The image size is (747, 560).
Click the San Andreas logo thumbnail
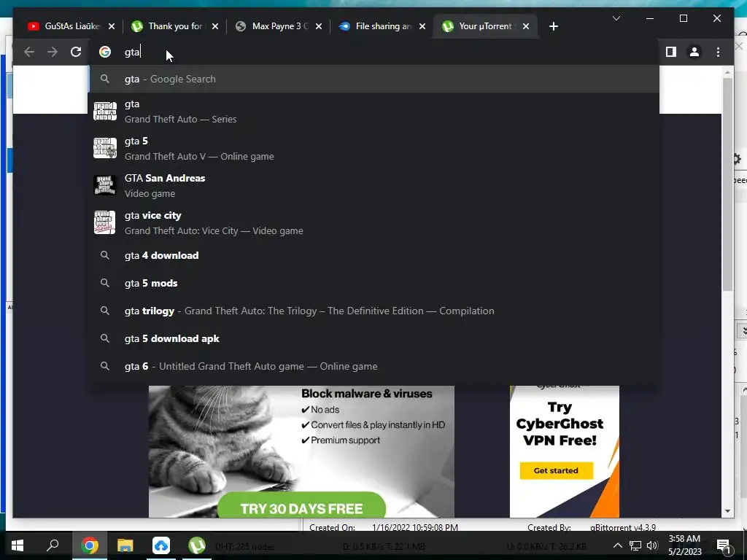coord(105,185)
